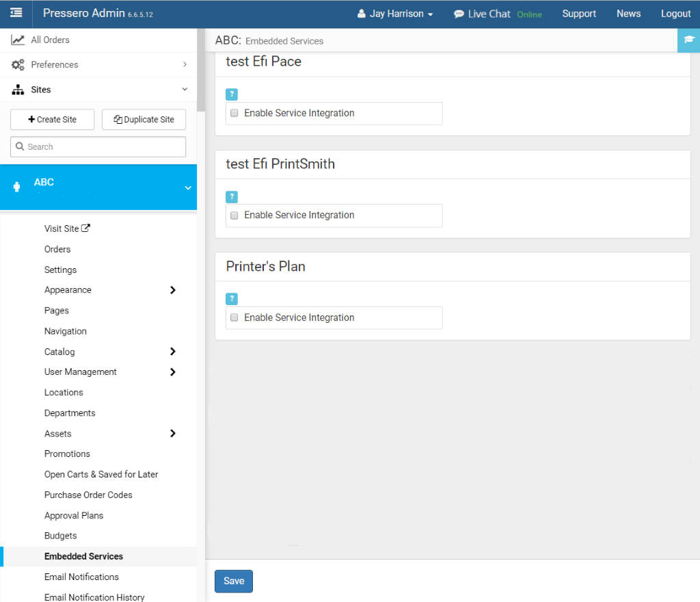Click the Create Site button

click(x=52, y=119)
